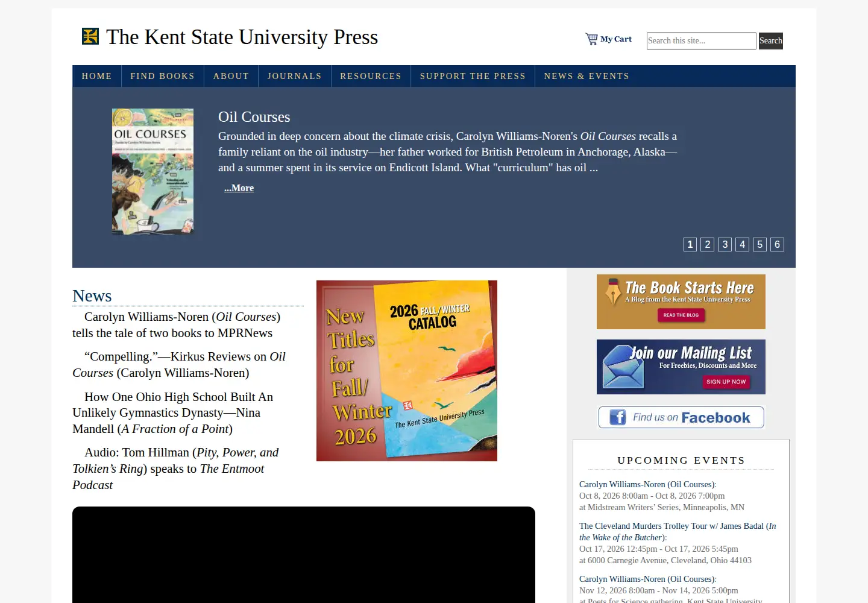The image size is (868, 603).
Task: Show slide 6 in the carousel
Action: click(778, 244)
